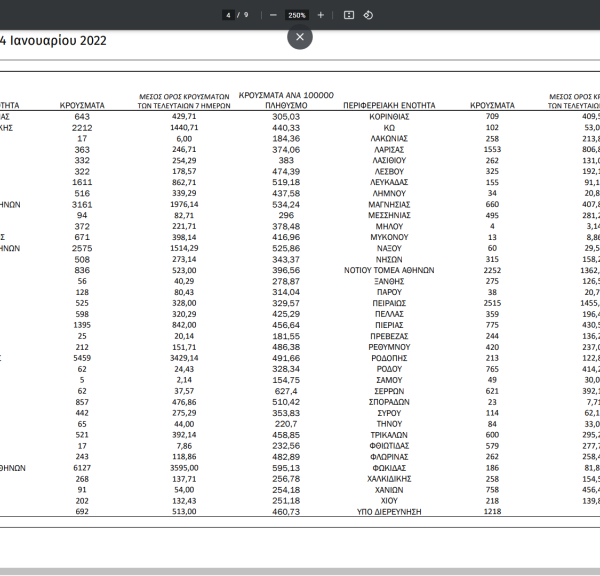
Task: Click the cases value '2212'
Action: tap(82, 127)
